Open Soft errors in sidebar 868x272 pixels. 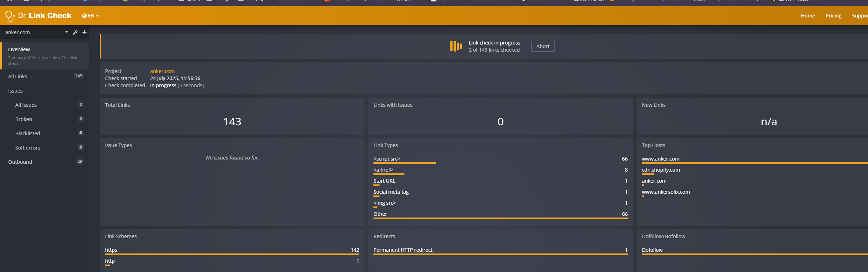coord(45,147)
